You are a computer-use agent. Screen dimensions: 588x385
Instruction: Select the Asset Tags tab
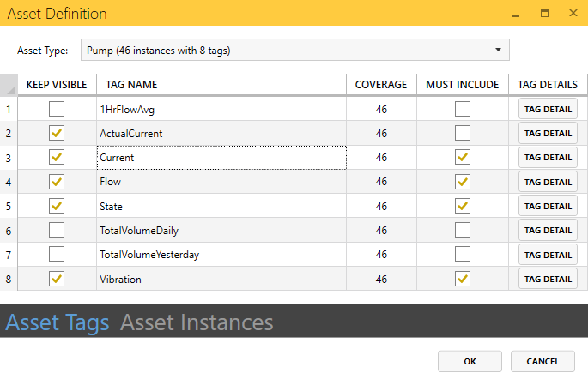(58, 322)
